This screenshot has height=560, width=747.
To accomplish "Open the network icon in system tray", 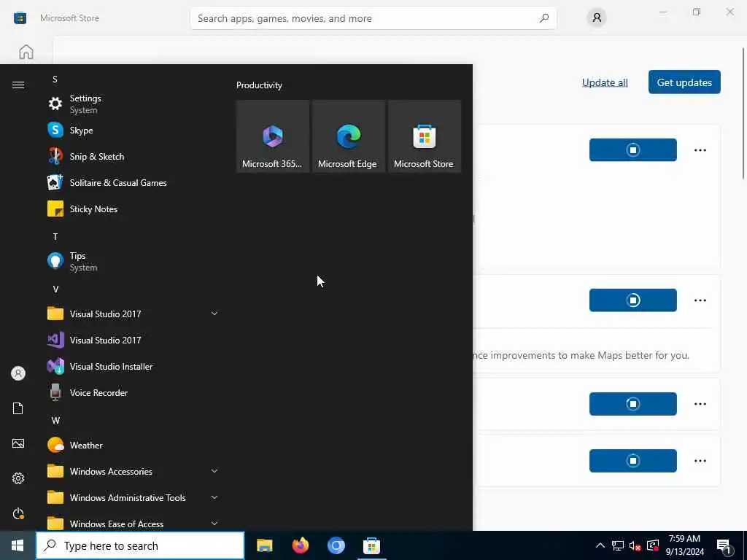I will click(x=618, y=545).
